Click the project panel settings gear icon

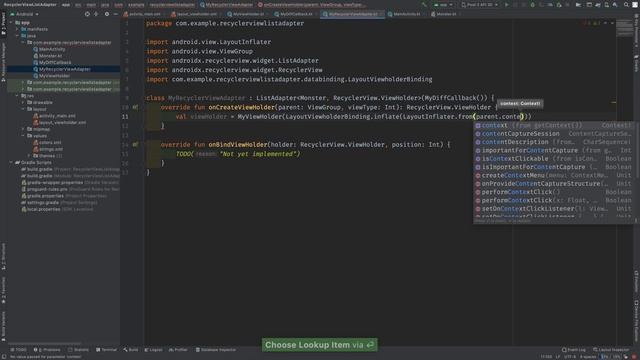tap(107, 14)
